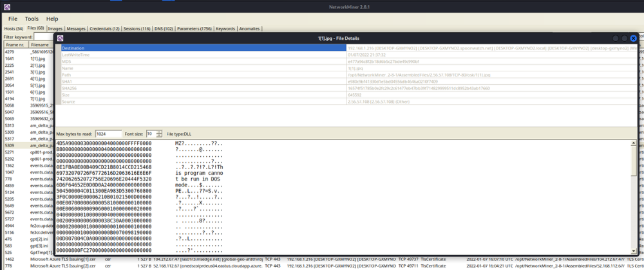
Task: Select Microsoft Azure TLS Issuing[2].cer row
Action: pyautogui.click(x=322, y=265)
